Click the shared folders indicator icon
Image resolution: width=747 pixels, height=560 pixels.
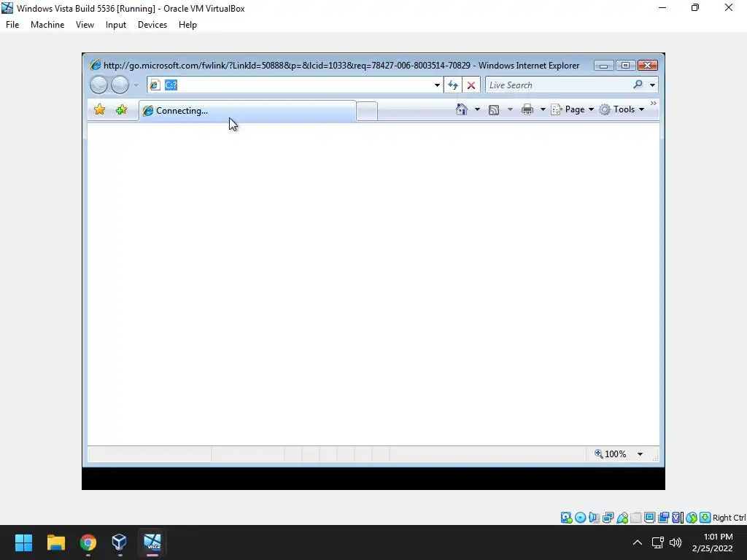point(636,518)
